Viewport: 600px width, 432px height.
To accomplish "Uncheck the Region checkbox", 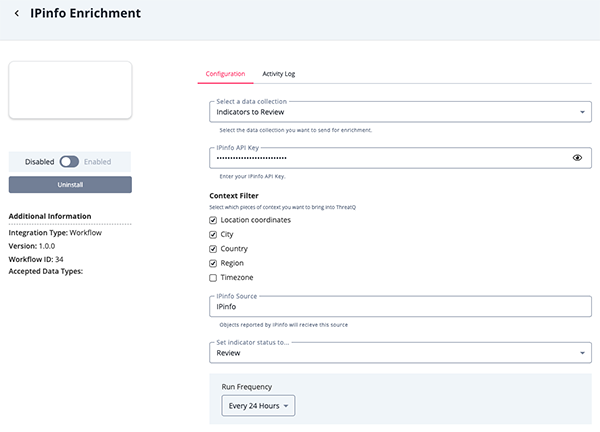I will tap(213, 263).
